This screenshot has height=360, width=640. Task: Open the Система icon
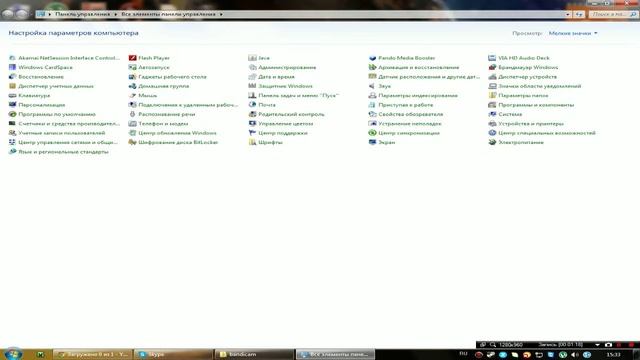[492, 114]
